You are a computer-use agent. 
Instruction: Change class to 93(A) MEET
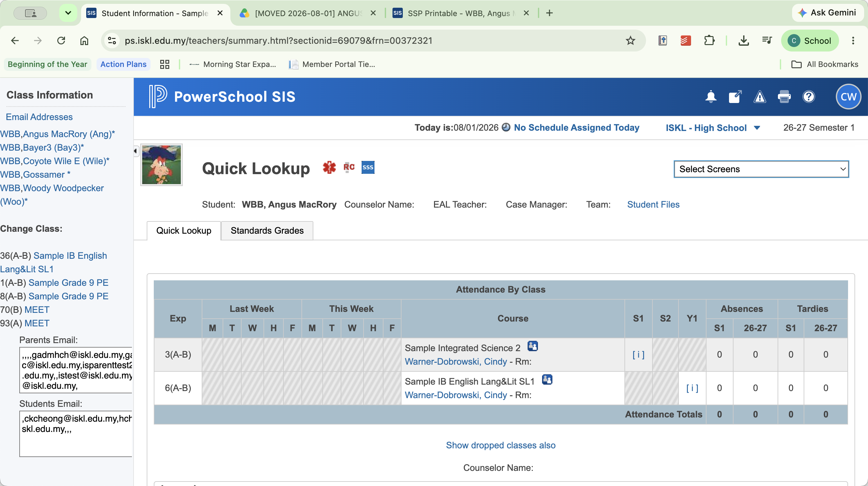pyautogui.click(x=37, y=323)
